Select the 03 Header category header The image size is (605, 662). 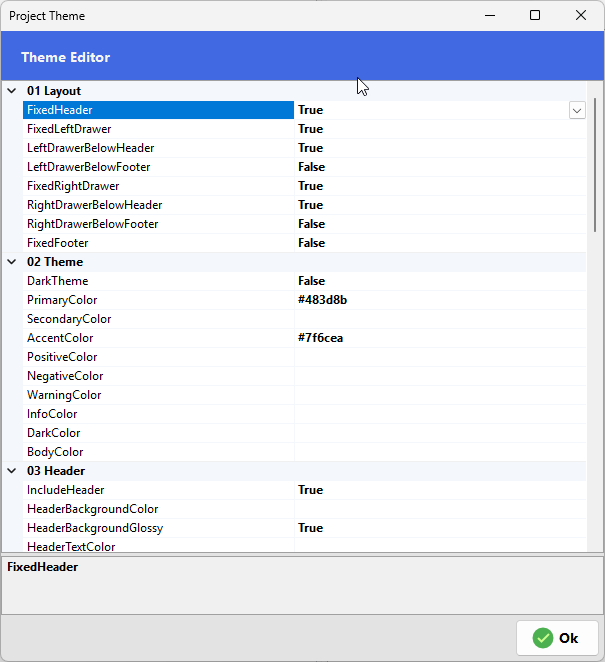(56, 471)
